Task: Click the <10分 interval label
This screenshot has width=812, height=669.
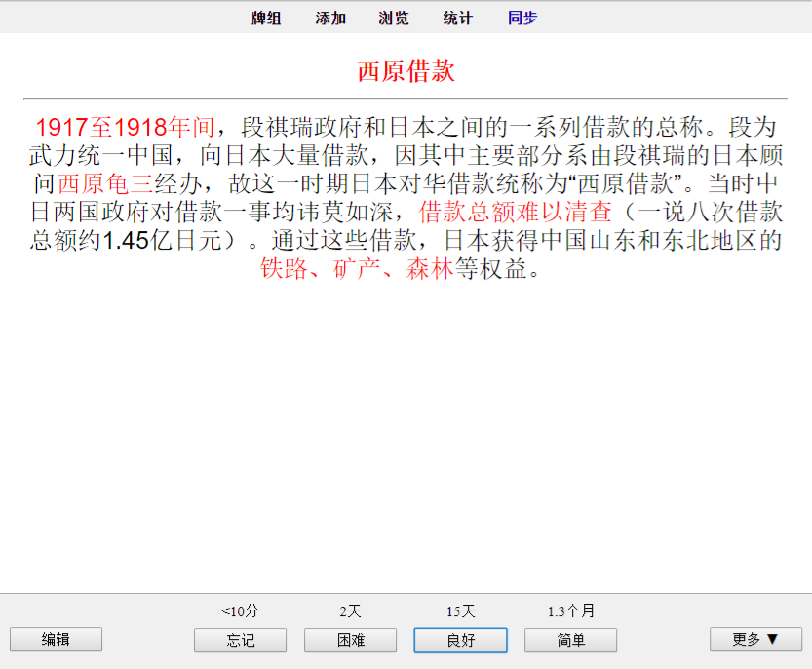Action: pyautogui.click(x=240, y=610)
